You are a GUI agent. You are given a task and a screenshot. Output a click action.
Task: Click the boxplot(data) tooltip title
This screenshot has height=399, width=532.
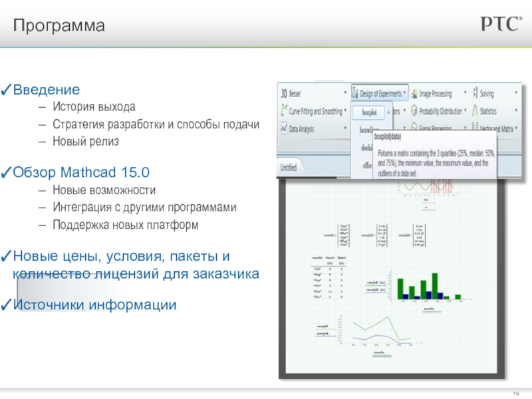[x=388, y=137]
